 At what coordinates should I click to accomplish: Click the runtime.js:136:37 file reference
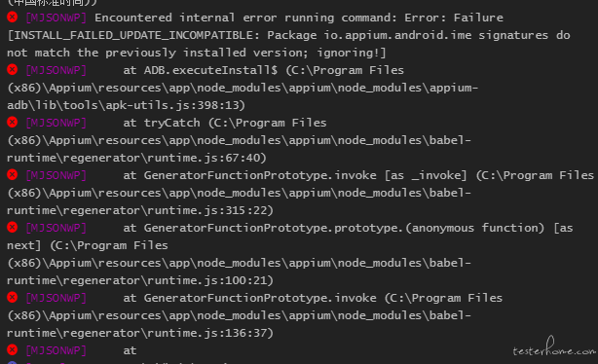tap(206, 333)
